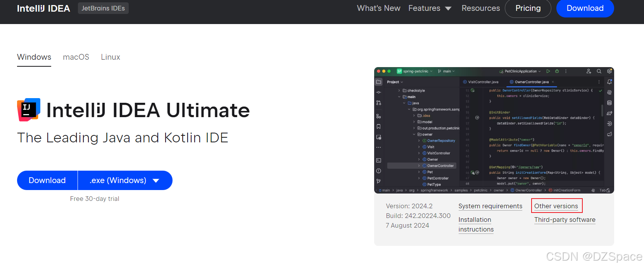Viewport: 644px width, 268px height.
Task: Click springframework in the IDE breadcrumb bar
Action: [434, 190]
